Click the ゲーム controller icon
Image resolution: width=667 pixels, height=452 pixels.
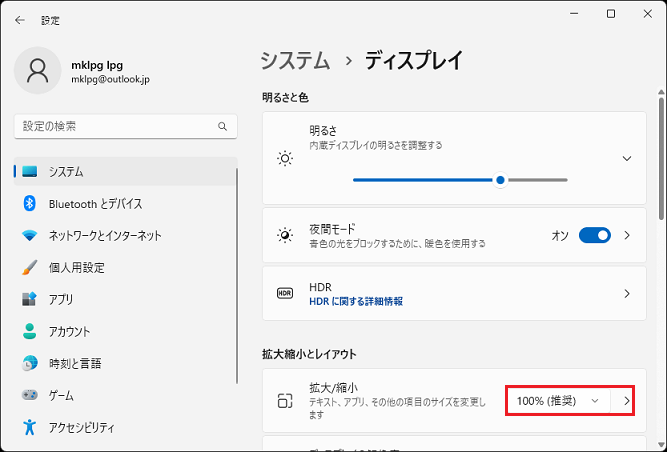click(x=29, y=396)
